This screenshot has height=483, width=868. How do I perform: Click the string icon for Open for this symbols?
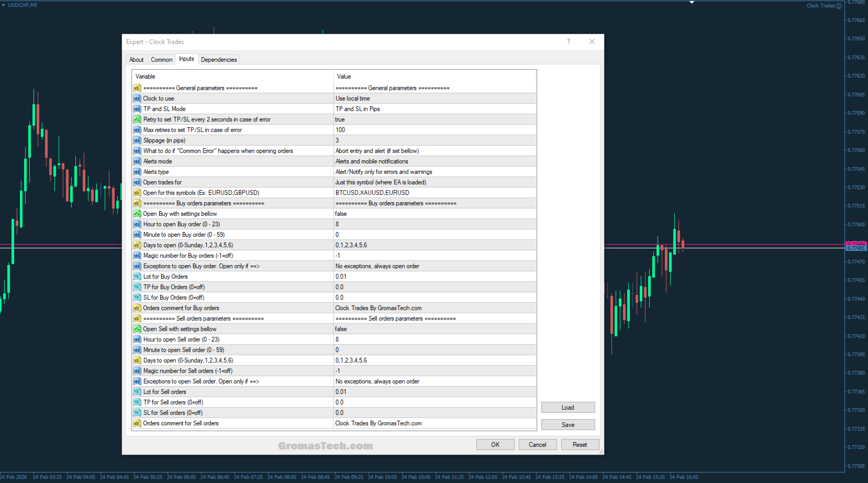(137, 193)
